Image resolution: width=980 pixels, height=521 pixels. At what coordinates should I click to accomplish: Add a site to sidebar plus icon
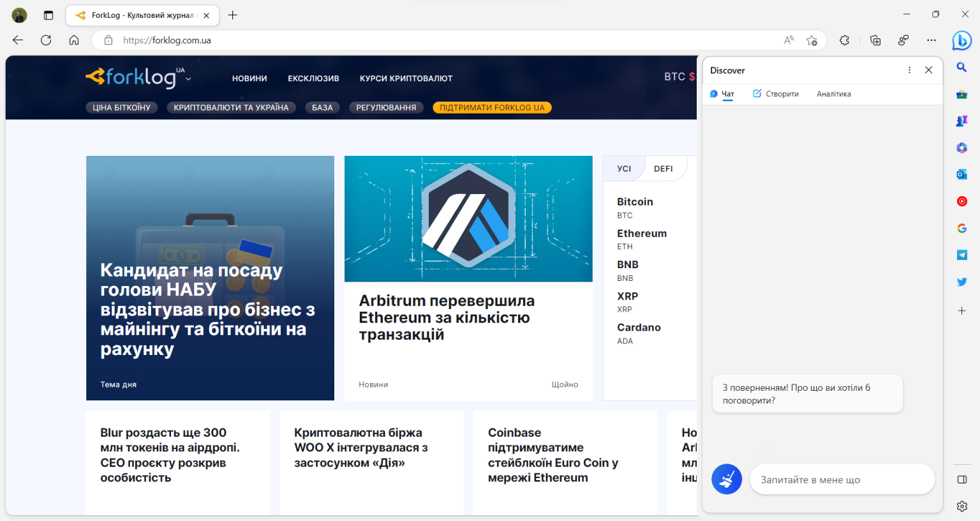961,310
